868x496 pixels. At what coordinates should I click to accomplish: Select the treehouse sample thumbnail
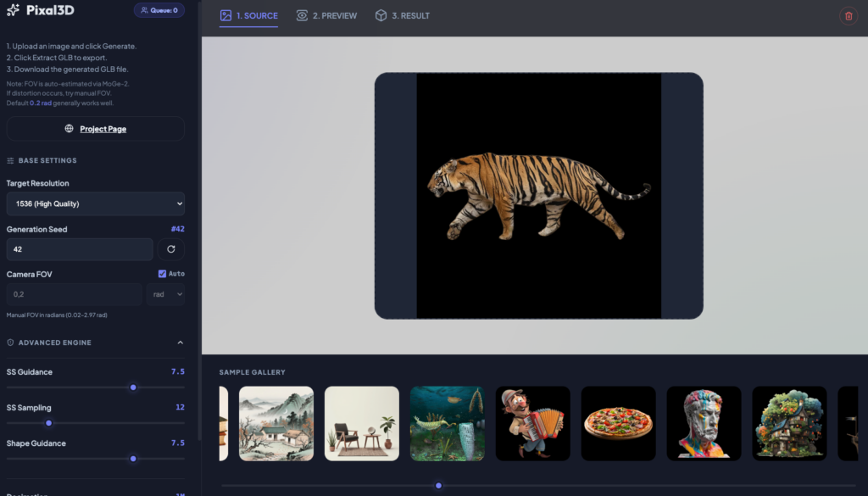click(x=789, y=423)
